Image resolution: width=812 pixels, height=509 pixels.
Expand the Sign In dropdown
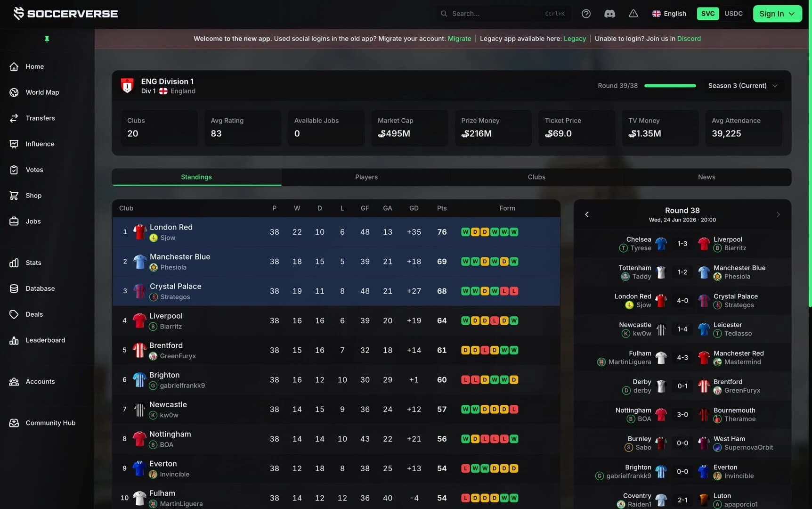(x=777, y=14)
